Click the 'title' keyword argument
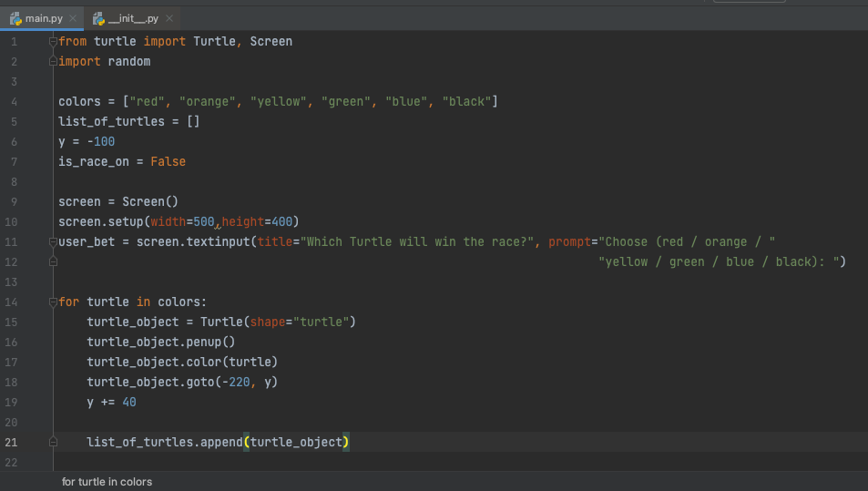 pos(274,242)
